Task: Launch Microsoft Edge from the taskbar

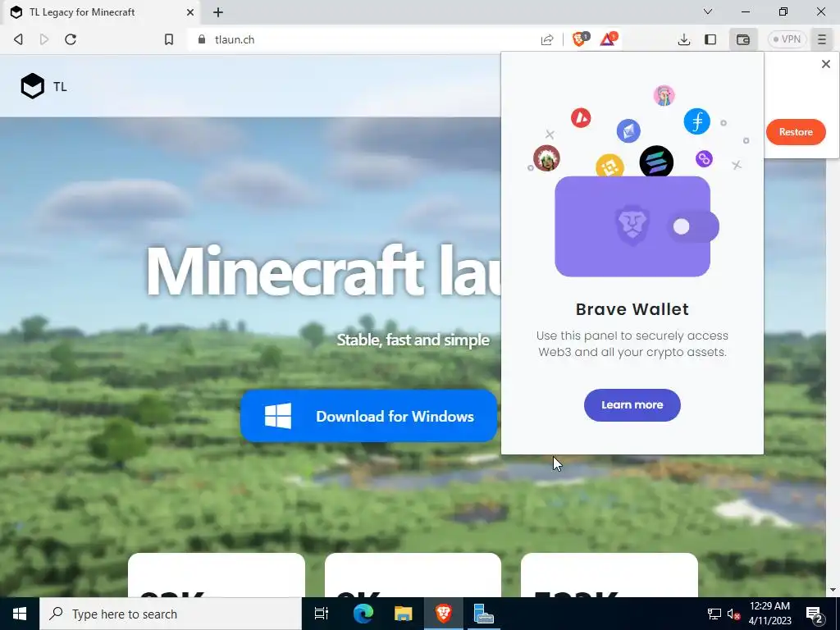Action: 363,614
